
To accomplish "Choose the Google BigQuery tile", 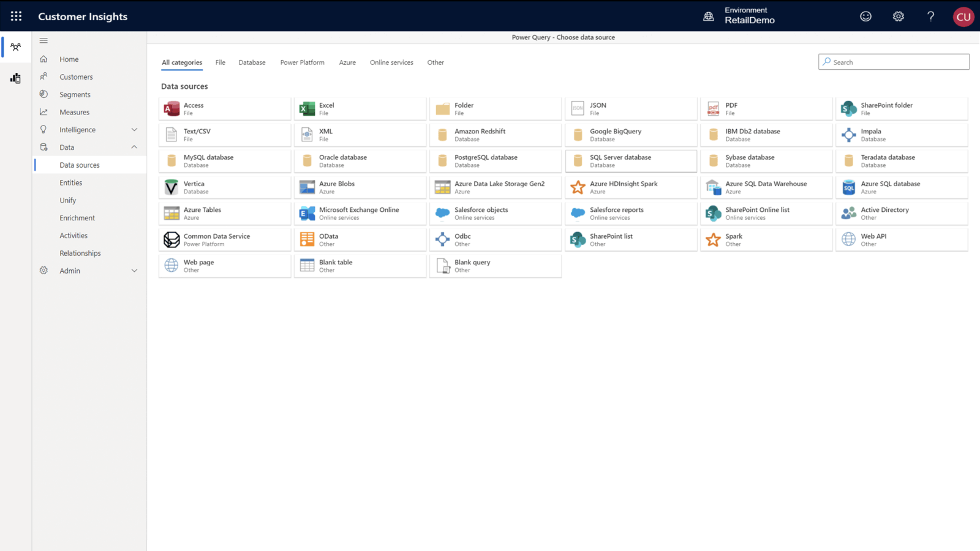I will (631, 135).
